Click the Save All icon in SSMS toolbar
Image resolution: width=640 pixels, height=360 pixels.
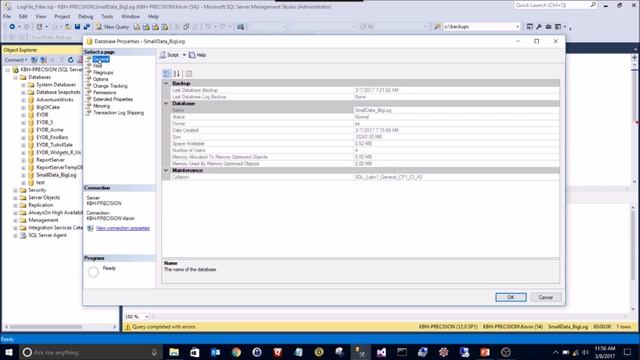point(87,27)
